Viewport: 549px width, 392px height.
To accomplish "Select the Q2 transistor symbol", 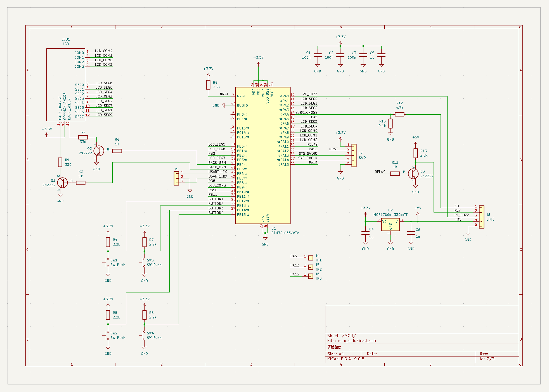I will pos(98,151).
